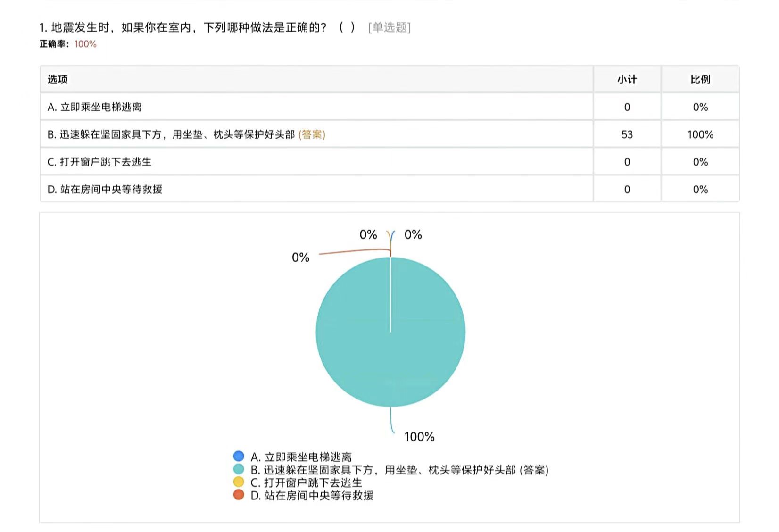The height and width of the screenshot is (532, 779).
Task: Click the 100% accuracy value under the question
Action: (x=85, y=44)
